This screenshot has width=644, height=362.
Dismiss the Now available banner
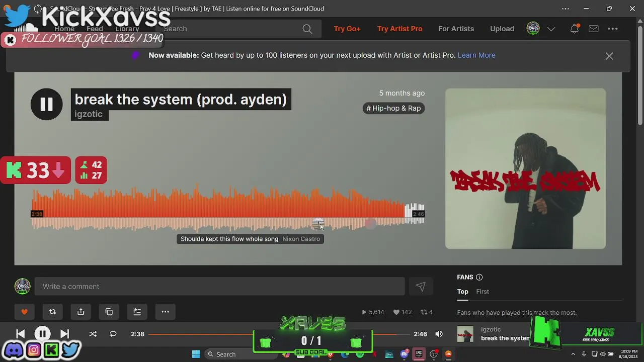[609, 56]
